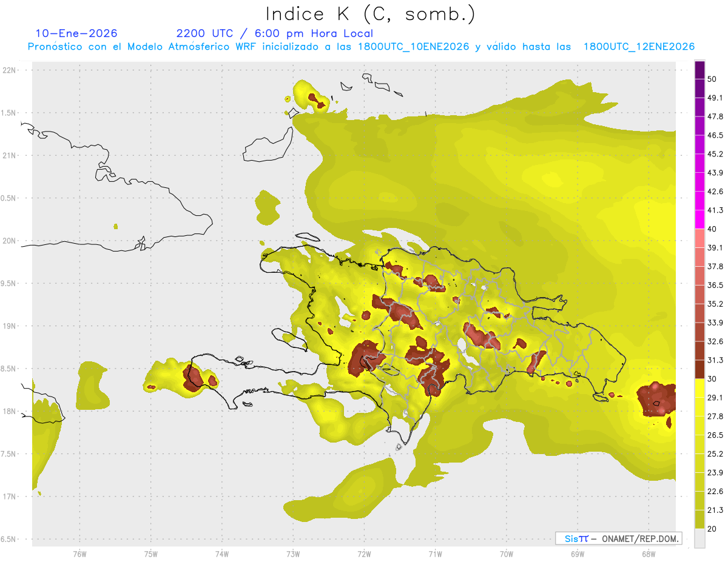The image size is (728, 562).
Task: Click the '42.6' color scale label
Action: click(x=715, y=192)
